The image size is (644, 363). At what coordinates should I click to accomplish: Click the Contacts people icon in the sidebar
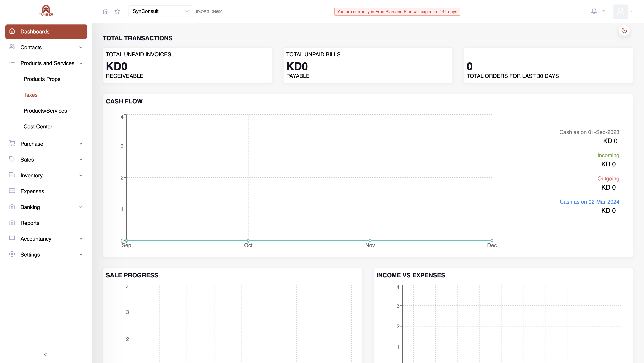[x=12, y=47]
